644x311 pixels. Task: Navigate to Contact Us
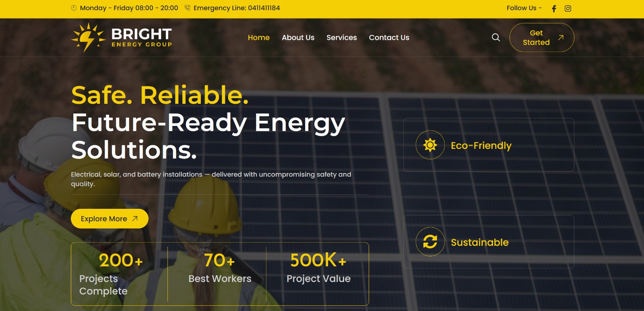point(389,37)
